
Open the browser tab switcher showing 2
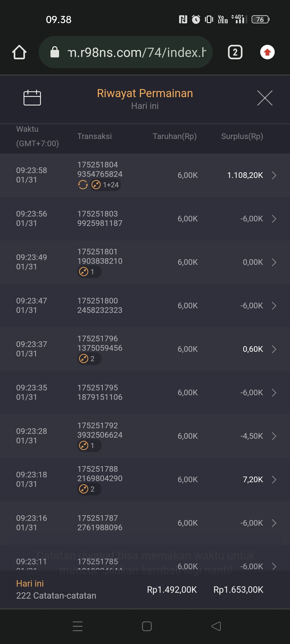pos(235,52)
